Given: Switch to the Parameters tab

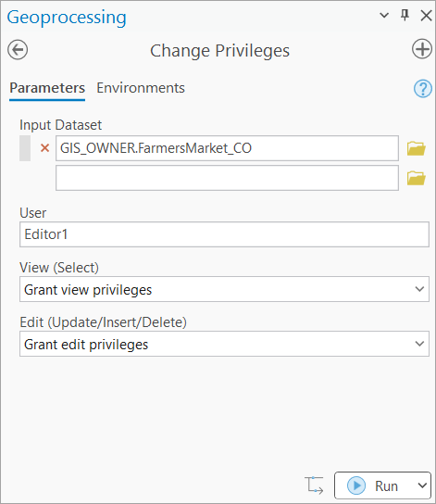Looking at the screenshot, I should click(x=47, y=88).
